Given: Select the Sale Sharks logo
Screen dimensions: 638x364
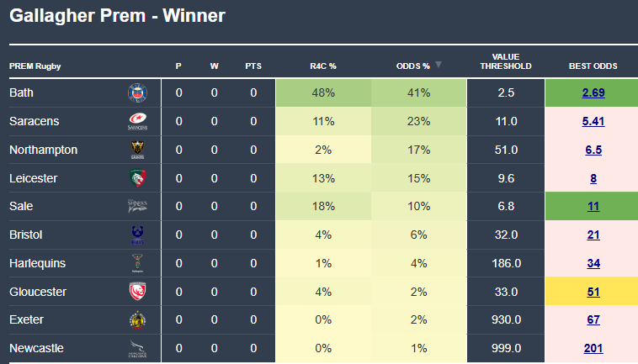Looking at the screenshot, I should pyautogui.click(x=137, y=206).
